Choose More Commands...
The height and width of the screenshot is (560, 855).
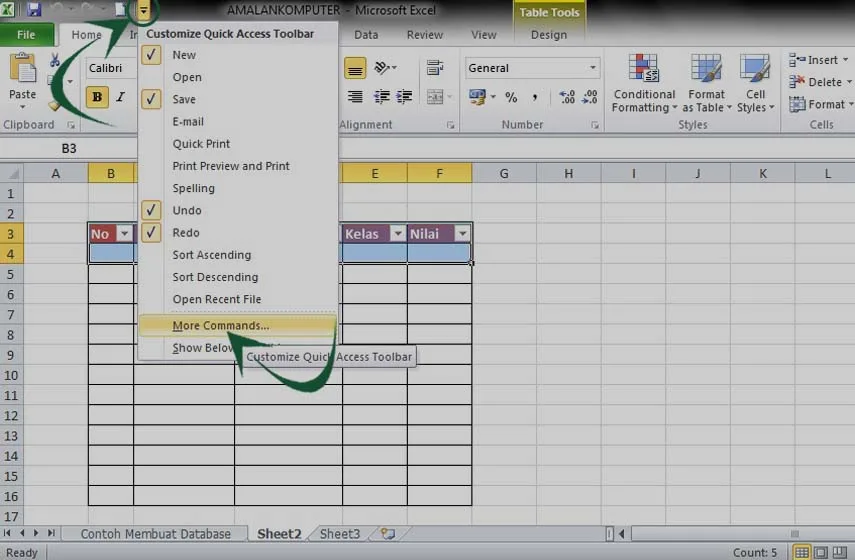238,326
